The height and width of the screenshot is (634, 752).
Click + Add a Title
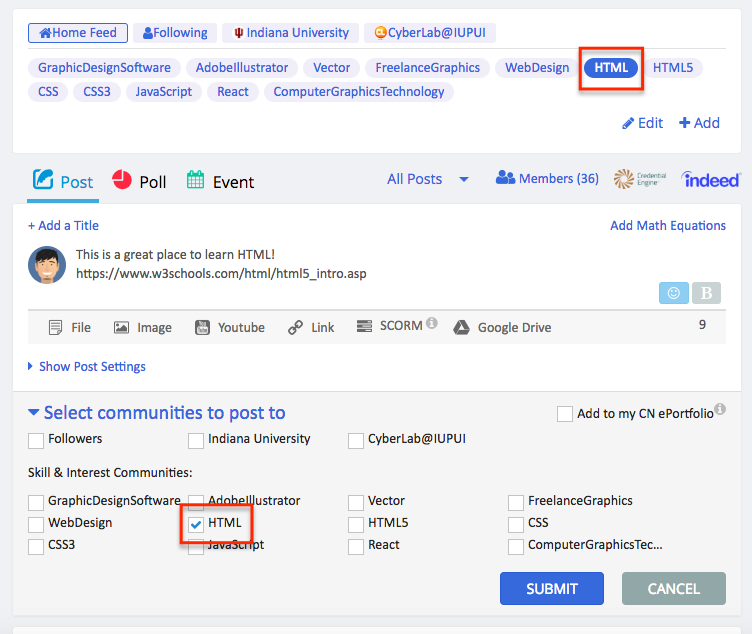[x=63, y=225]
